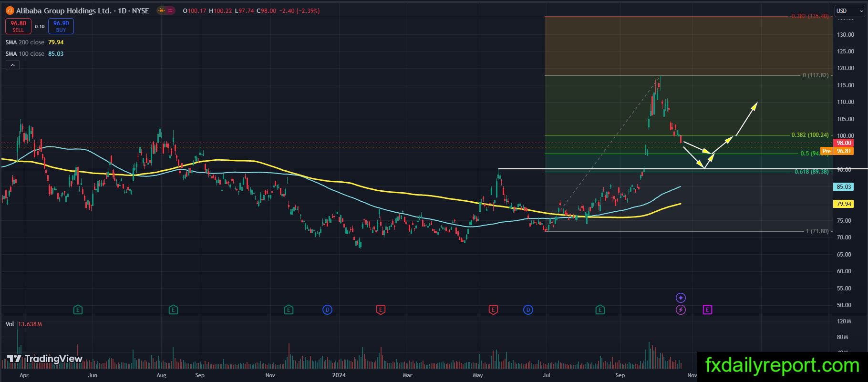Click the 115.00 price axis label

(845, 85)
